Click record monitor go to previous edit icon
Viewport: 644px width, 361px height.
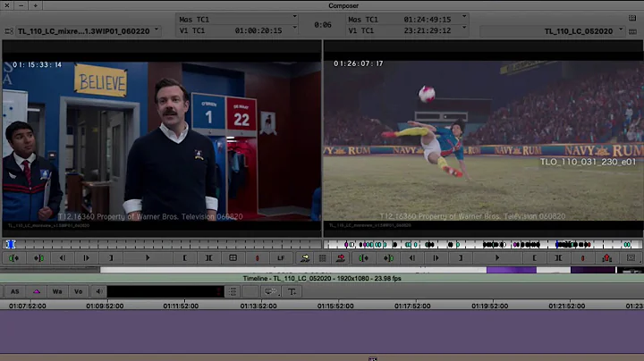(363, 258)
